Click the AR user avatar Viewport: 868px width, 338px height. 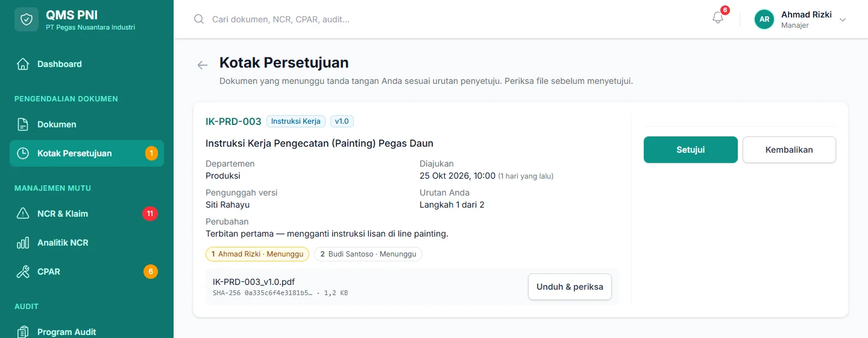point(764,19)
